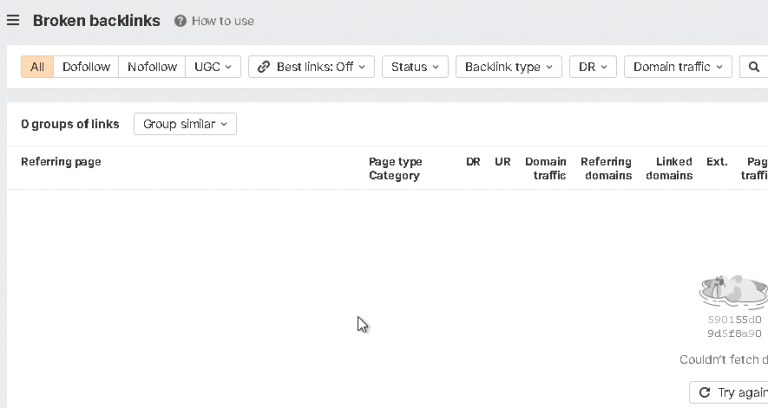Open the Backlink type dropdown
Image resolution: width=768 pixels, height=408 pixels.
pyautogui.click(x=508, y=67)
